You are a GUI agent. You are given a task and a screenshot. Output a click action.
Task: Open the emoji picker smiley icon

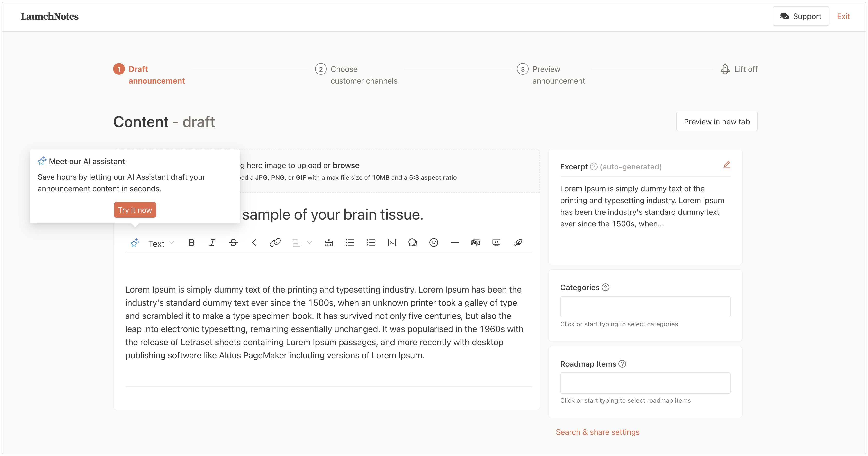434,242
